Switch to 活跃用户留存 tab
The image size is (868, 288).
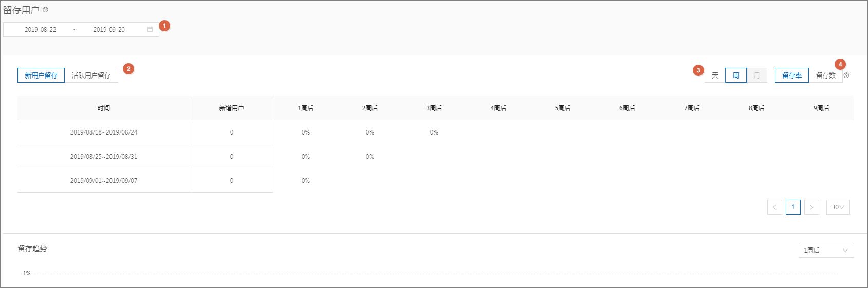[x=91, y=75]
